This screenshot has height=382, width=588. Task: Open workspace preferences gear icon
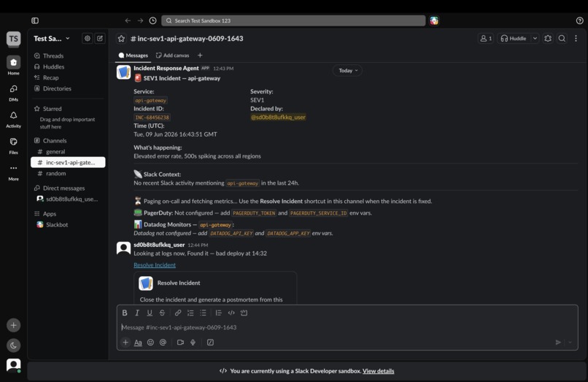coord(88,38)
